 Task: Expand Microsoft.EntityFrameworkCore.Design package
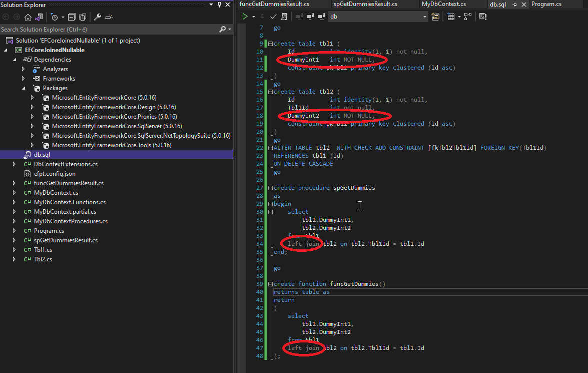click(x=32, y=107)
